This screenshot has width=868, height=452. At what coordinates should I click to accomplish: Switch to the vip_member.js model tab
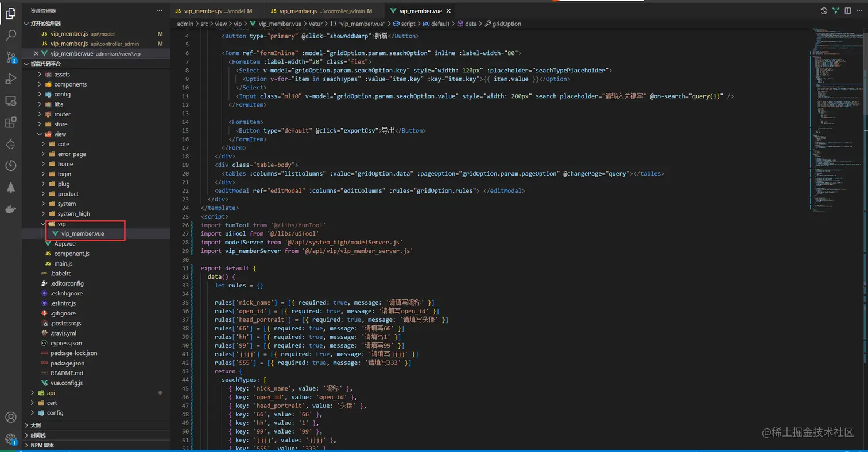217,11
